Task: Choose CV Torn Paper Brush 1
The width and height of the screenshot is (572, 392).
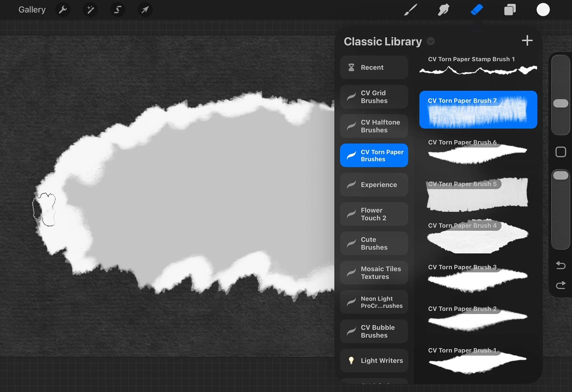Action: pyautogui.click(x=478, y=359)
